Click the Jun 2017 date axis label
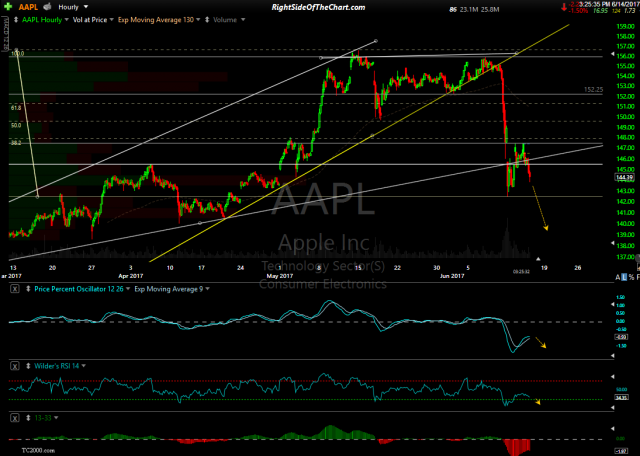This screenshot has width=640, height=456. click(x=453, y=276)
